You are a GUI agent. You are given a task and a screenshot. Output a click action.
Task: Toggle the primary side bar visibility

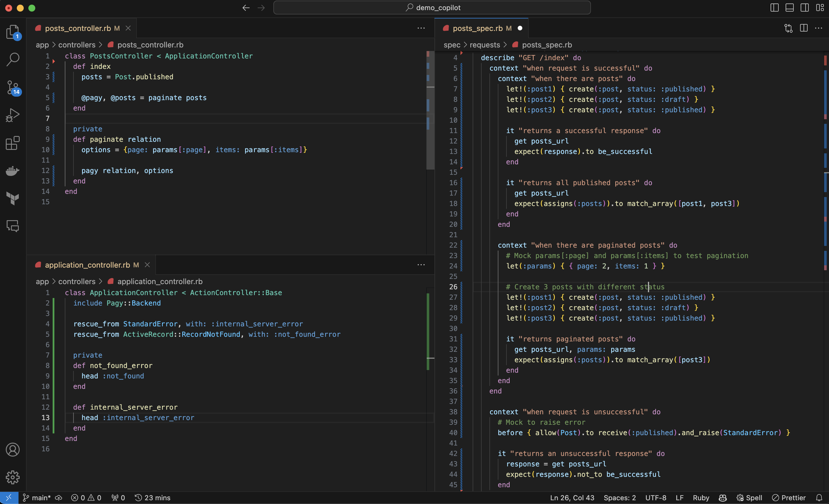(x=774, y=8)
